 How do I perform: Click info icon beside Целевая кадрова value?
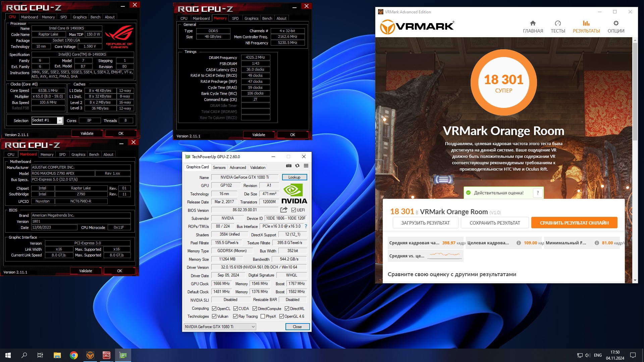(x=519, y=243)
